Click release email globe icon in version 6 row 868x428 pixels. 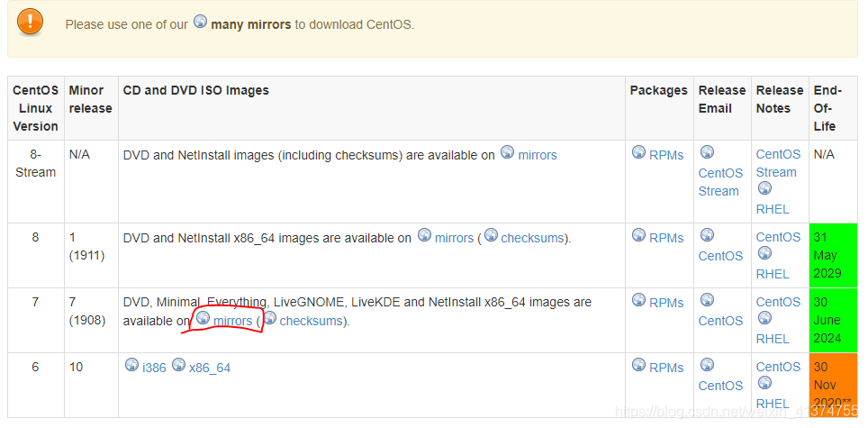point(707,364)
